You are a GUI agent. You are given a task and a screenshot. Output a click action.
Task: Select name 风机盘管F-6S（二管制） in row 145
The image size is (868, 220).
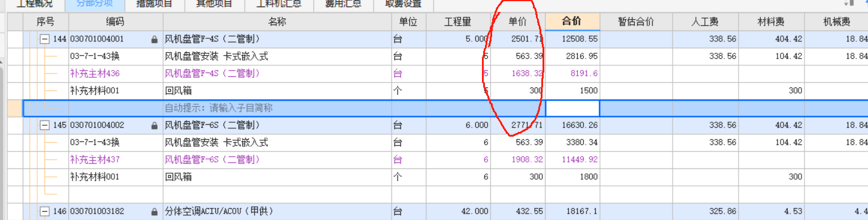click(212, 126)
